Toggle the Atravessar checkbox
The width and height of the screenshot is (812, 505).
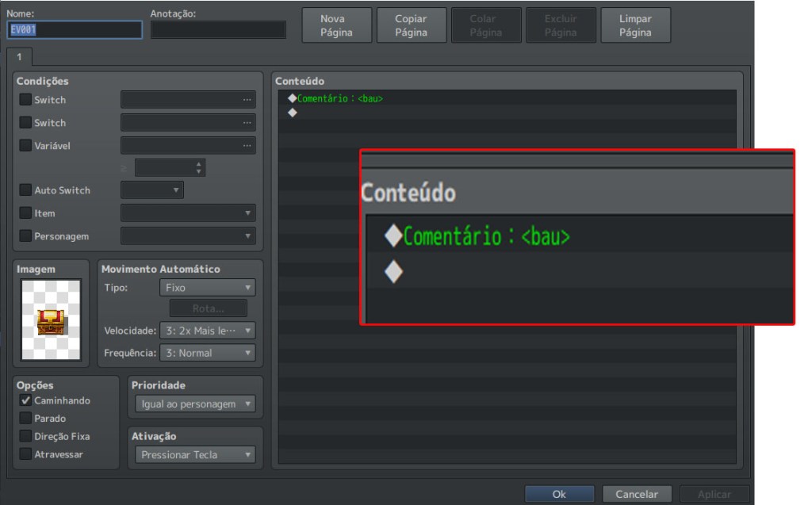(x=25, y=454)
